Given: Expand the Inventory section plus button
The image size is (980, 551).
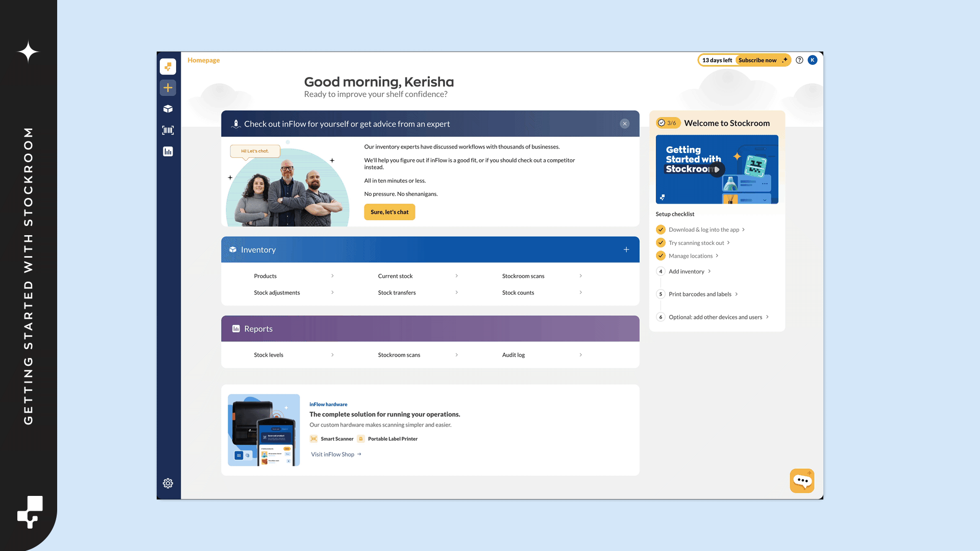Looking at the screenshot, I should coord(626,249).
